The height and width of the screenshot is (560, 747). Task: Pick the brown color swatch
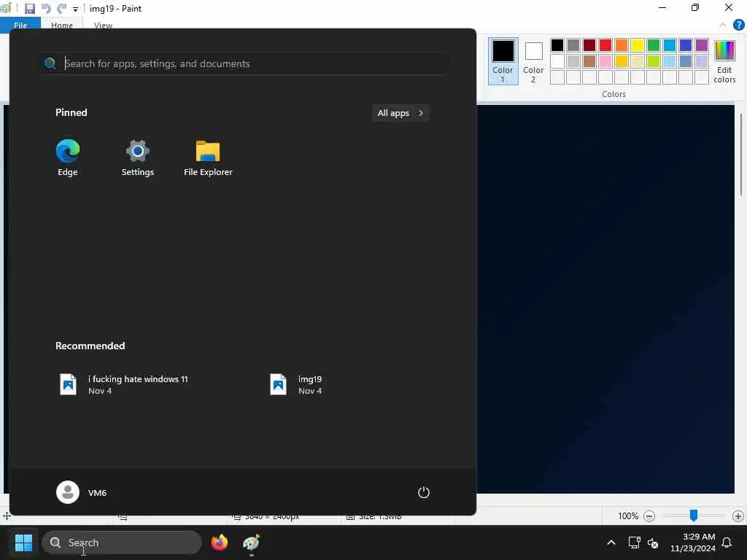point(589,61)
